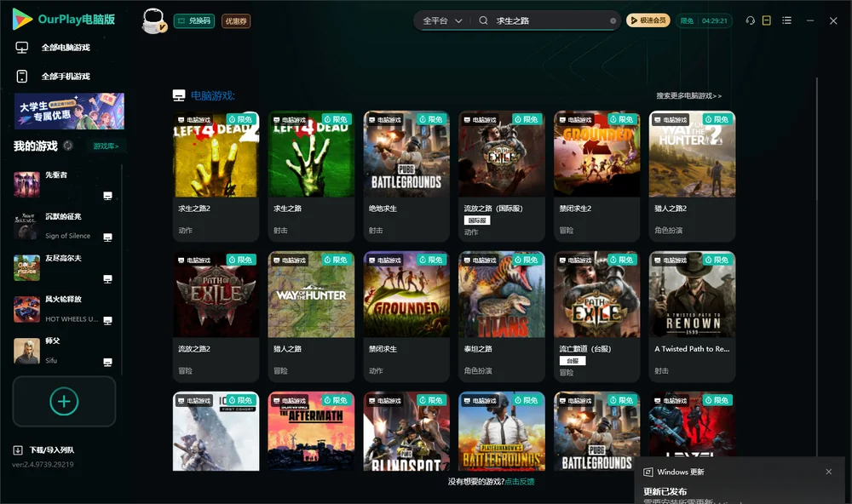Click the 优惠券 coupon button

point(236,21)
